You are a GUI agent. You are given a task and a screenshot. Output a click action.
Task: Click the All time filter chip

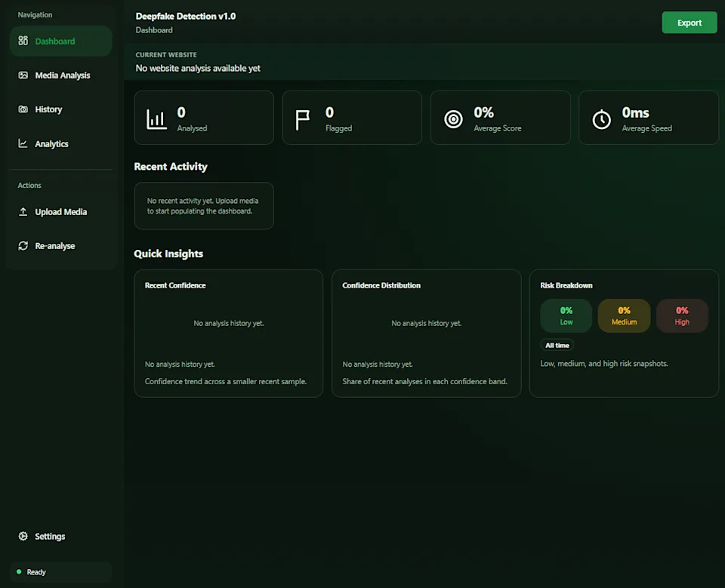(x=557, y=345)
